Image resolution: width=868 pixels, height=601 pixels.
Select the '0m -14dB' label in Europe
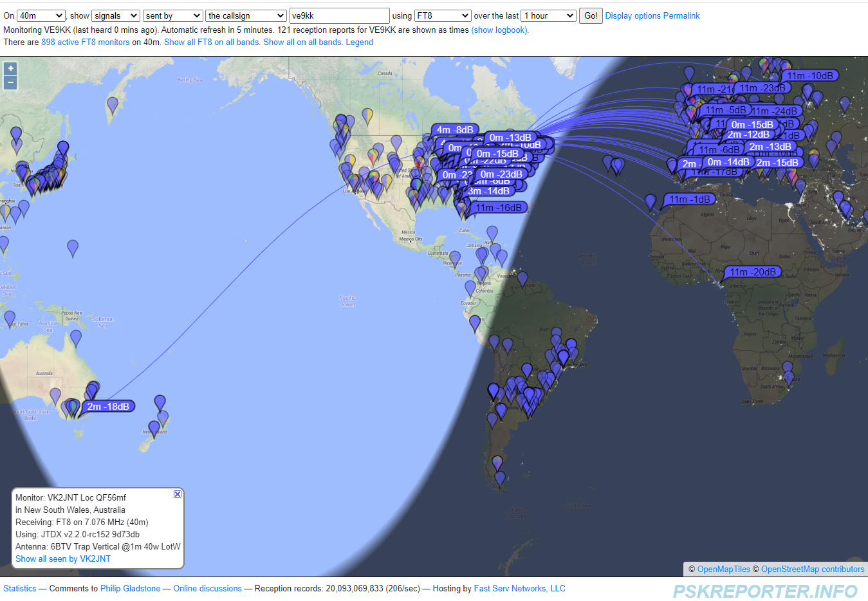(728, 162)
